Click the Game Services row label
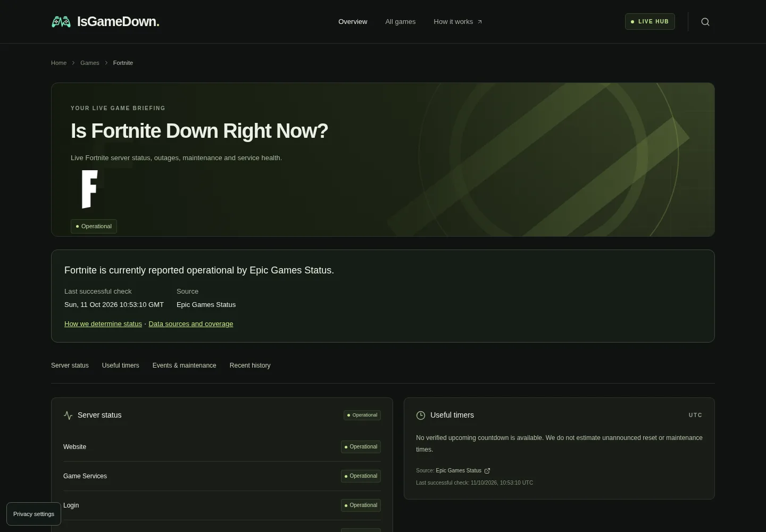Screen dimensions: 766x532 coord(85,476)
